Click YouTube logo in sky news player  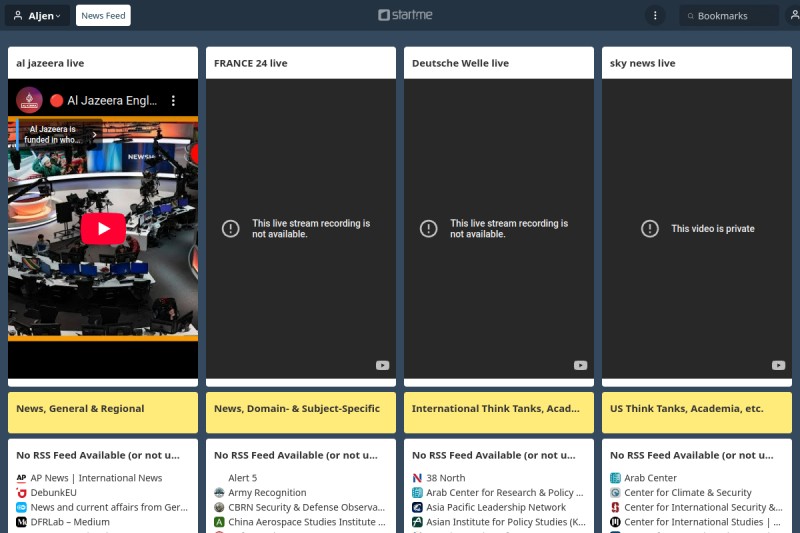[779, 365]
